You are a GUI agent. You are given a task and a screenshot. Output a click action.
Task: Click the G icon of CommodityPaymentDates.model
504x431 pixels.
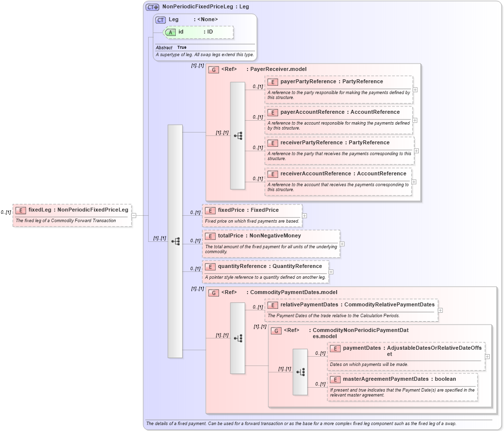point(214,293)
